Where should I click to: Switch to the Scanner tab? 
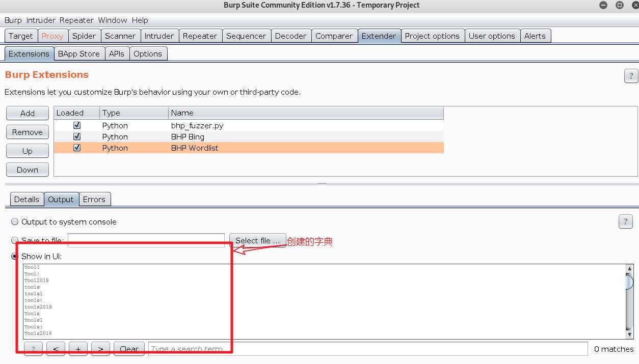pyautogui.click(x=120, y=36)
